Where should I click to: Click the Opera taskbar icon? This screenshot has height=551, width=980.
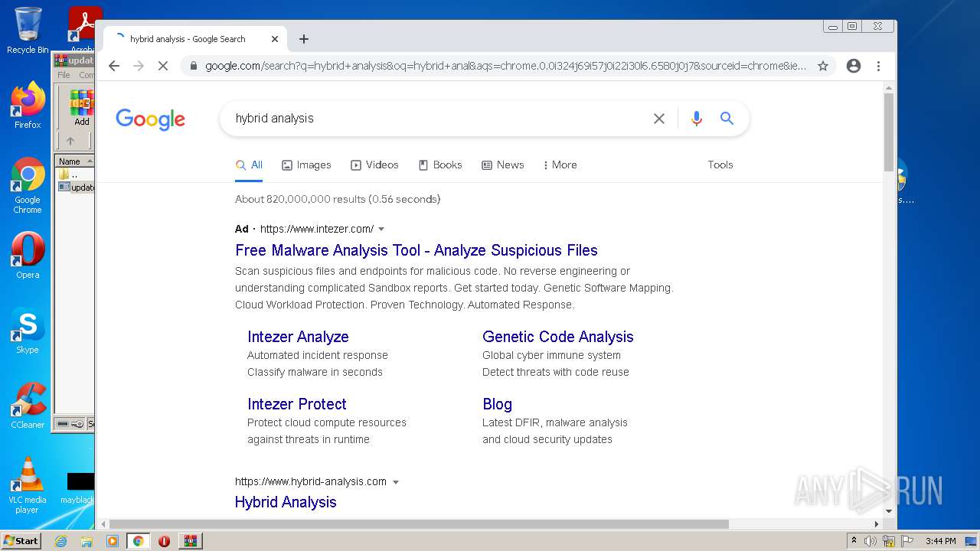(x=164, y=541)
